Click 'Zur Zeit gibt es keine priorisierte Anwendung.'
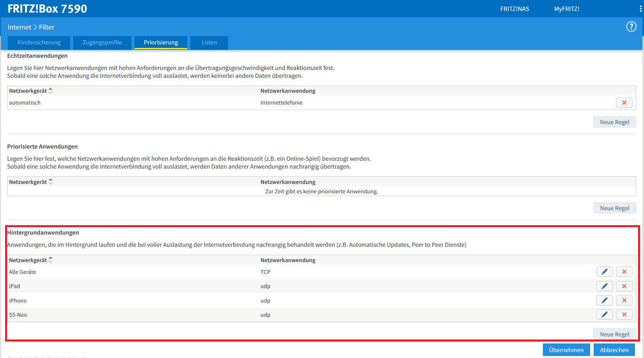This screenshot has width=644, height=358. click(321, 191)
